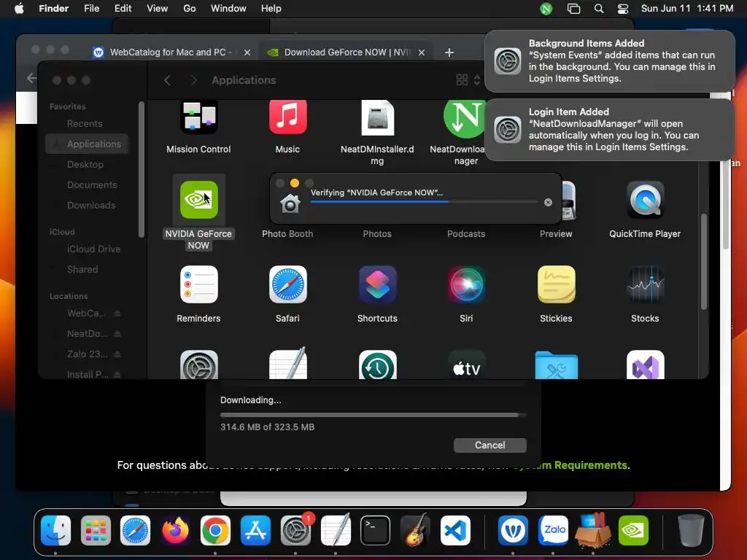The image size is (747, 560).
Task: Click the browser back arrow
Action: pos(31,77)
